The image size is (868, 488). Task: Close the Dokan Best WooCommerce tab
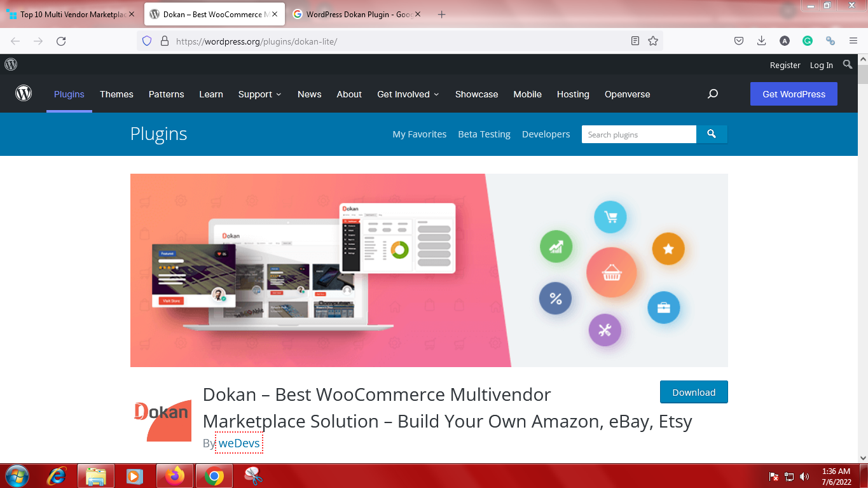point(274,14)
